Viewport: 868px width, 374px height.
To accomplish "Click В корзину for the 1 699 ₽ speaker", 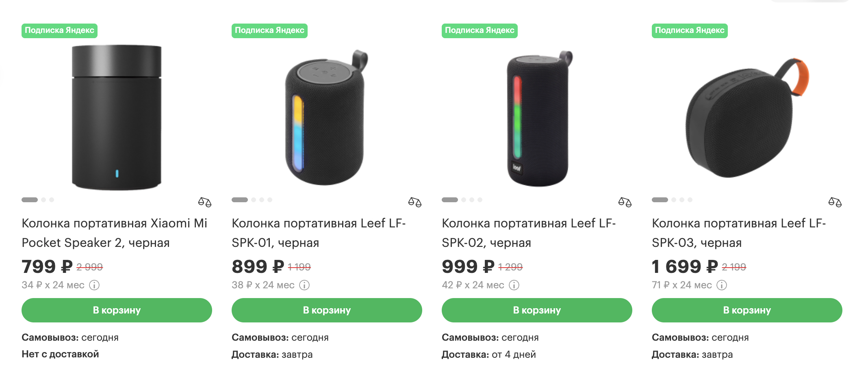I will tap(747, 310).
